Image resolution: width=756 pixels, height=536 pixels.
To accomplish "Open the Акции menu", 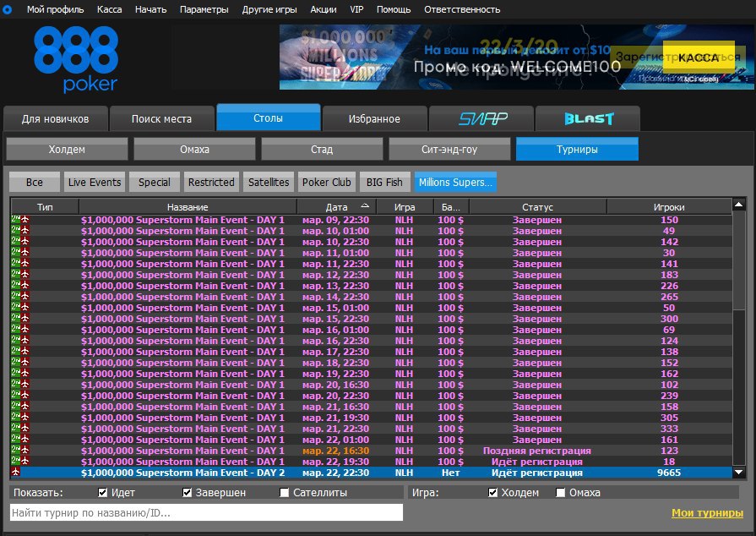I will [324, 9].
